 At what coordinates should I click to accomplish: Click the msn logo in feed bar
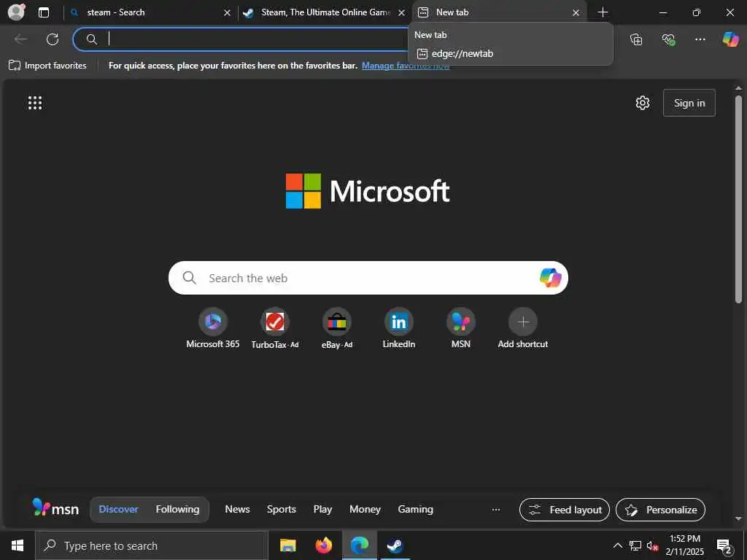click(x=55, y=507)
